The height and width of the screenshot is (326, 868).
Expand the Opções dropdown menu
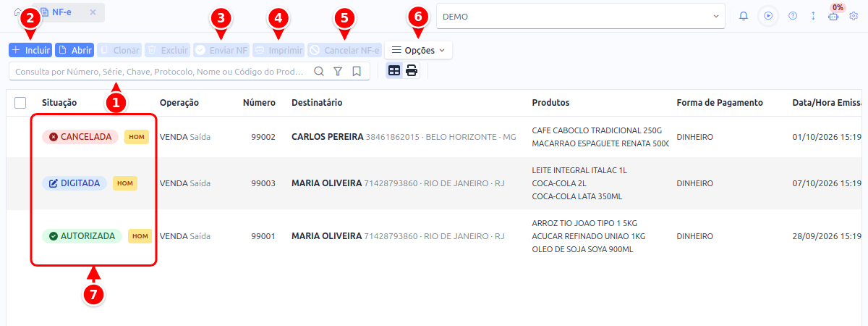click(418, 50)
